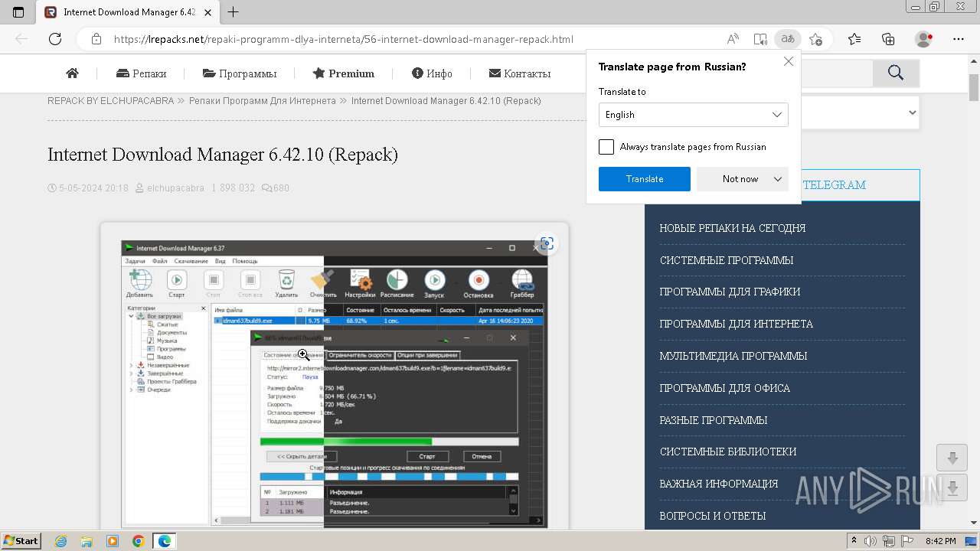The image size is (980, 551).
Task: Open the Инфо menu item
Action: [432, 73]
